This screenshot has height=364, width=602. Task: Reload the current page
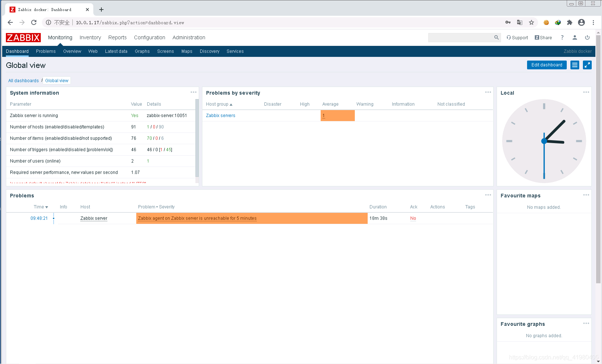[34, 22]
